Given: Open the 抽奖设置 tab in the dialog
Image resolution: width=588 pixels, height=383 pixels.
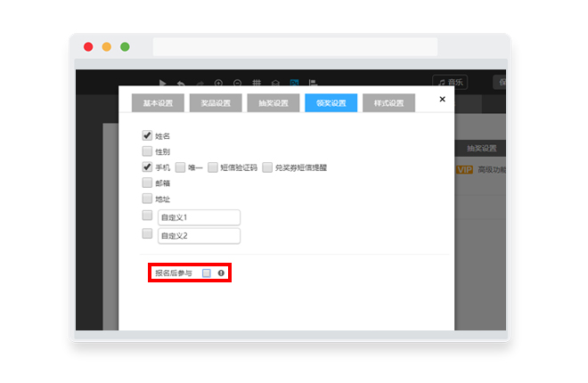Looking at the screenshot, I should coord(274,103).
